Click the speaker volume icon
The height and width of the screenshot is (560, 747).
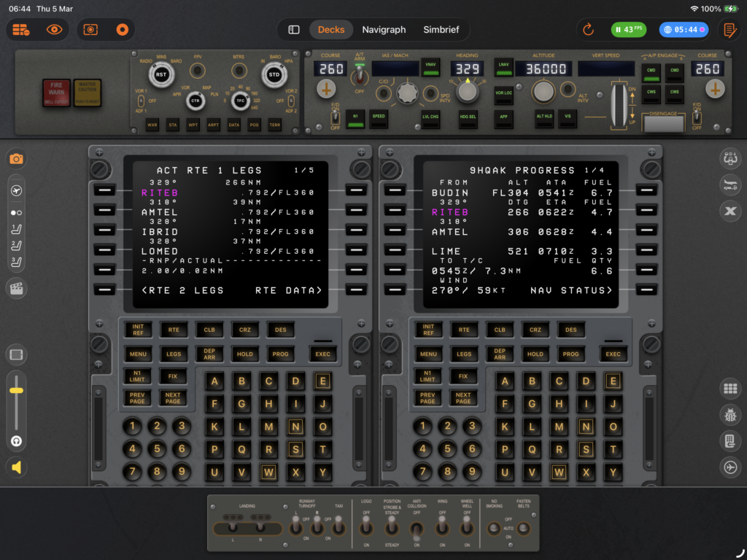16,467
